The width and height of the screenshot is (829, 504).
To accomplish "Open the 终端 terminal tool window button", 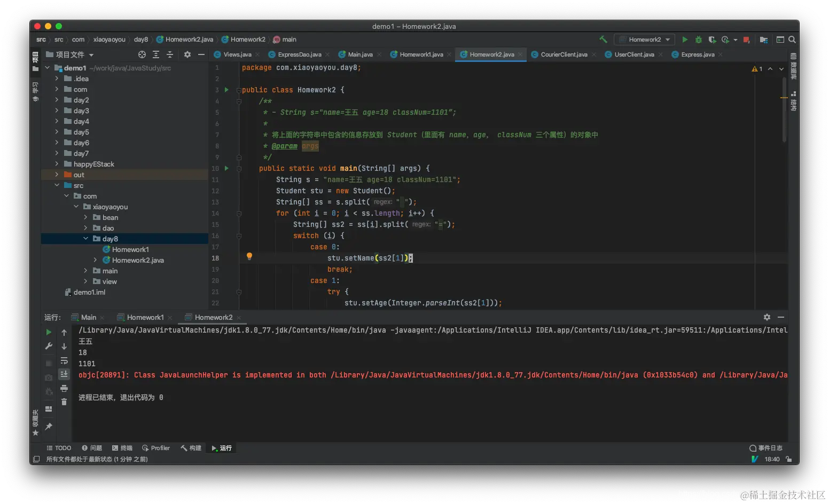I will (122, 448).
